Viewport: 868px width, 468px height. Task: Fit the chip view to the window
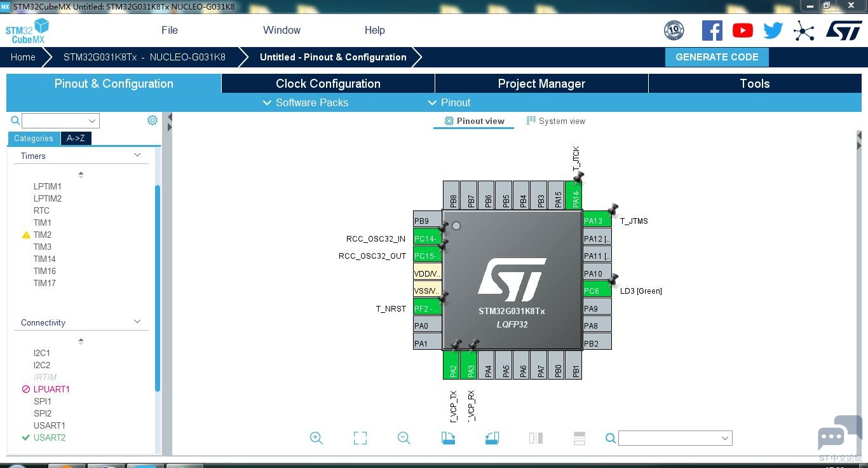point(360,437)
